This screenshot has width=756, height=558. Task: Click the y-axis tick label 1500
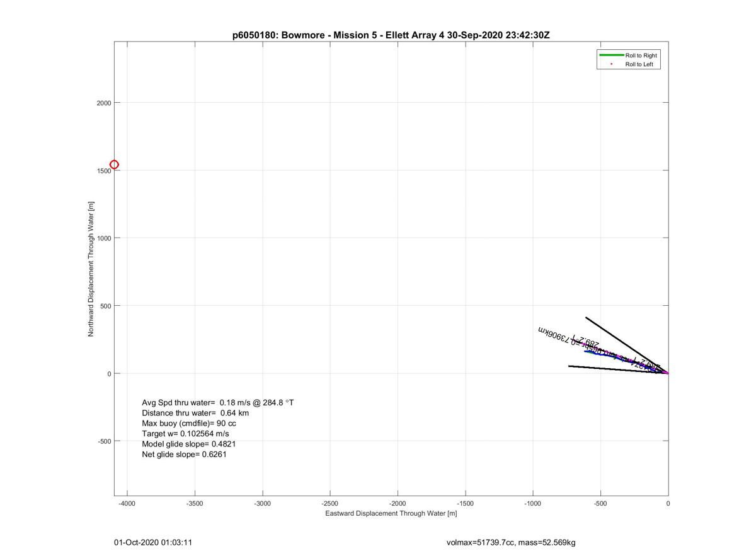tap(104, 171)
